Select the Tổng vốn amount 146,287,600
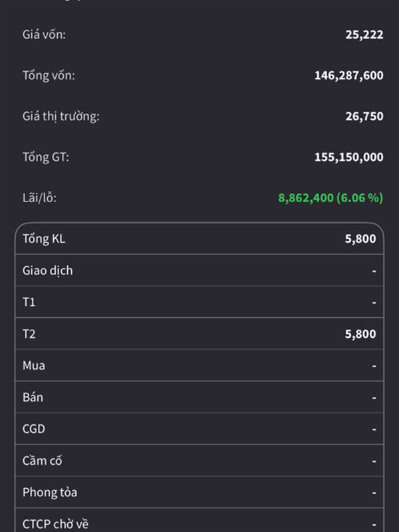This screenshot has width=399, height=532. coord(348,76)
